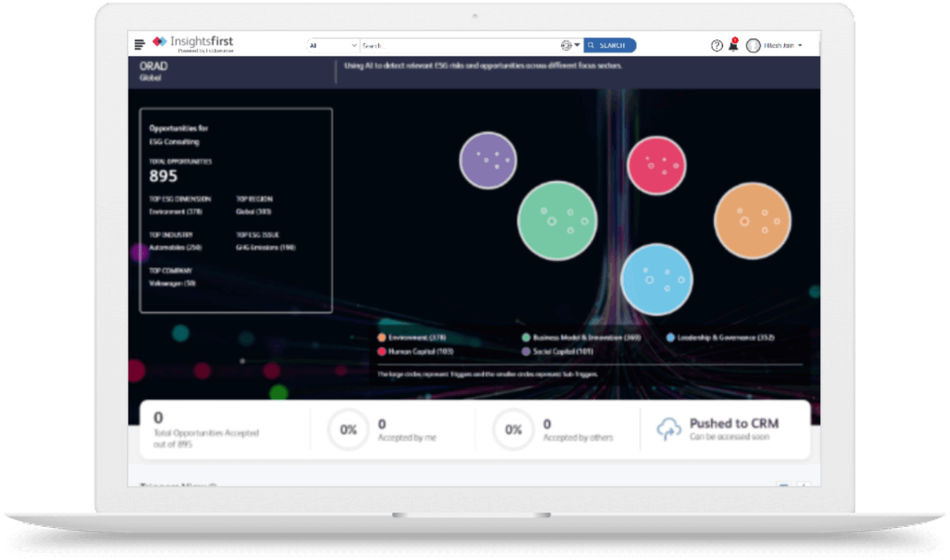Open the help question mark icon
The image size is (950, 560).
(x=717, y=45)
